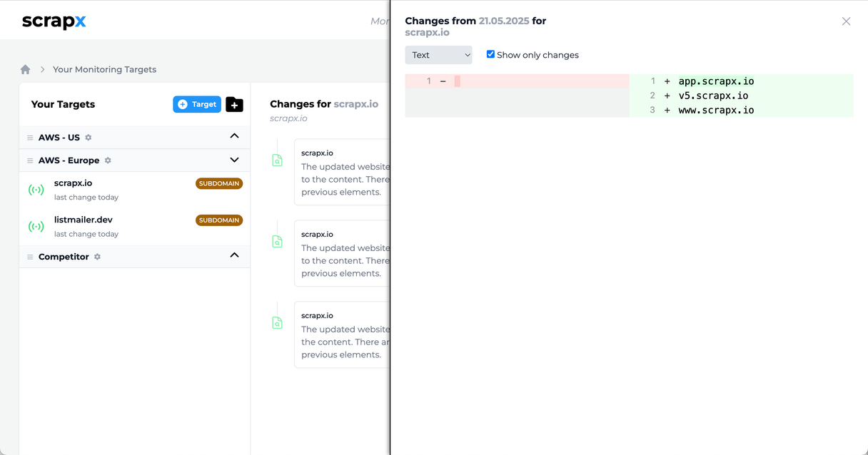Open settings gear for Competitor group

(97, 257)
